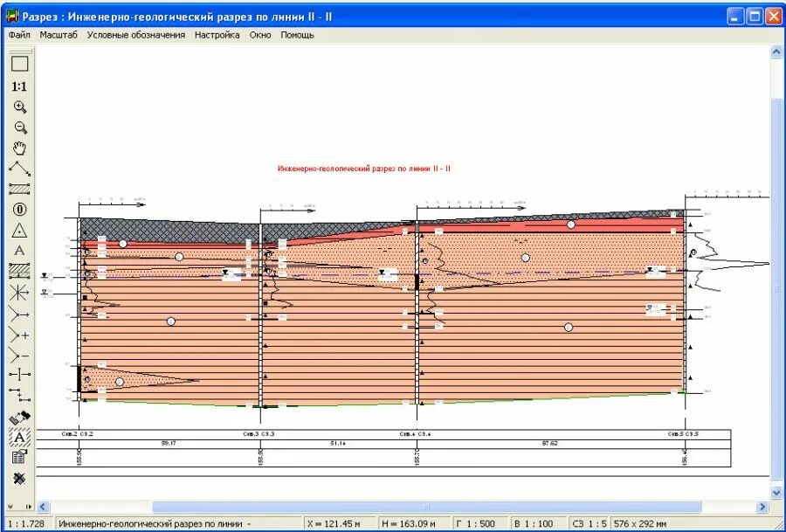Screen dimensions: 786x532
Task: Click the horizontal scrollbar thumb
Action: pyautogui.click(x=426, y=507)
